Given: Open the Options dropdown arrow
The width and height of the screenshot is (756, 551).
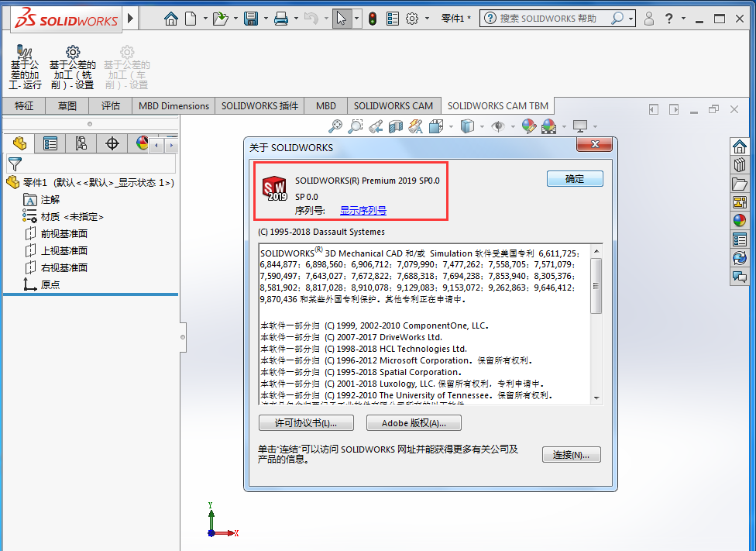Looking at the screenshot, I should coord(427,19).
